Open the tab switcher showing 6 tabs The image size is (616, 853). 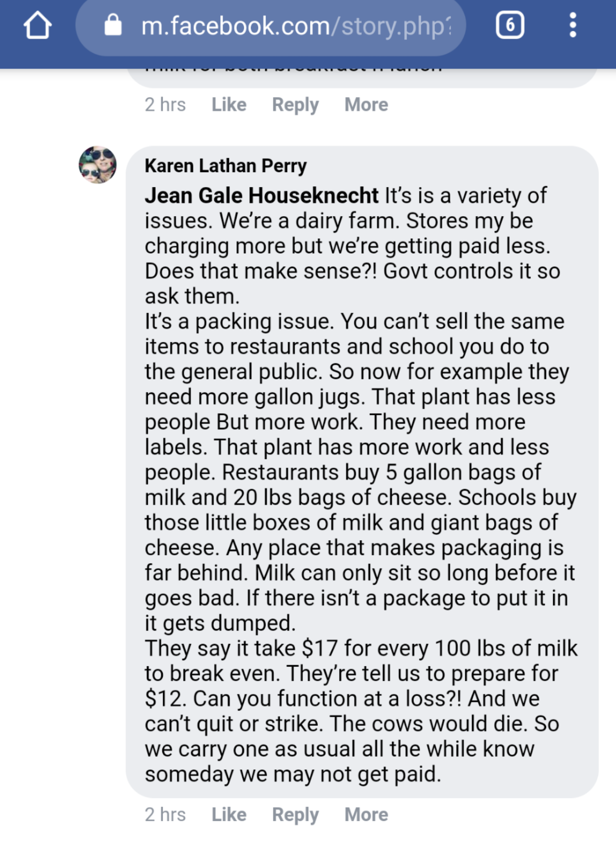coord(510,25)
